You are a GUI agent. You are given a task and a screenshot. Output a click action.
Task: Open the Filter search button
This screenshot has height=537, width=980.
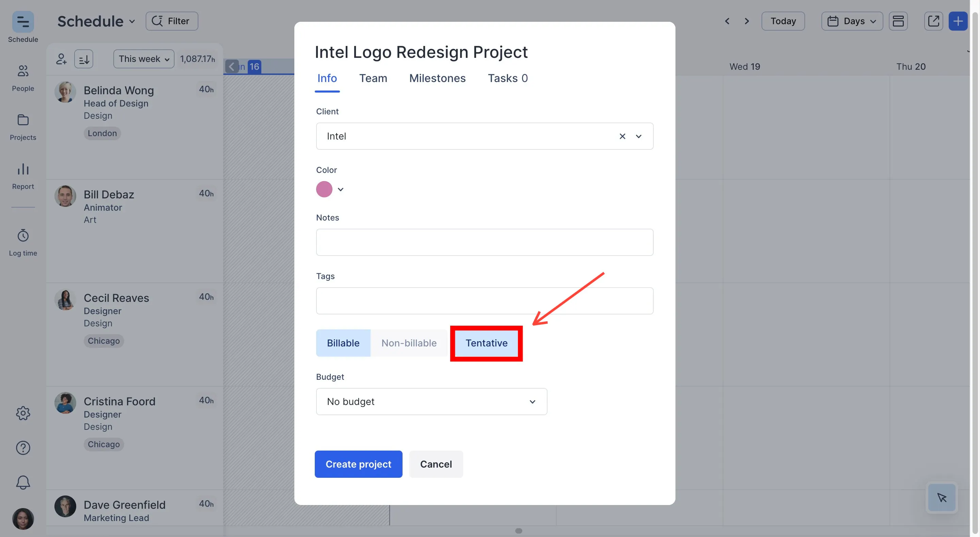pyautogui.click(x=172, y=21)
